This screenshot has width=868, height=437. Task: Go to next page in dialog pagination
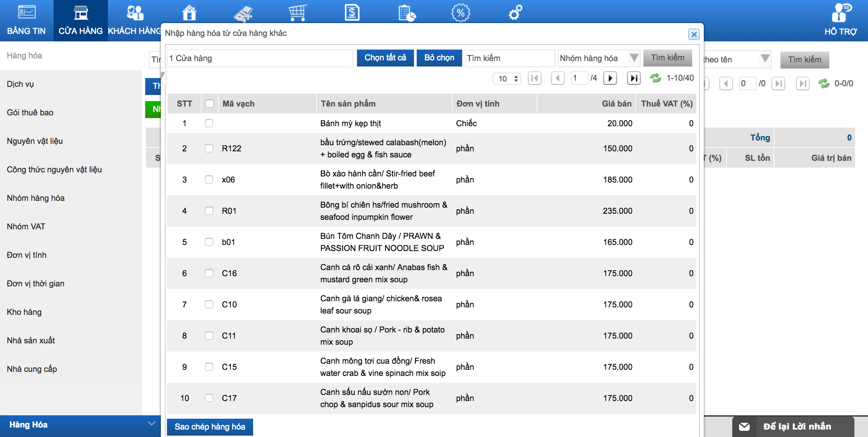click(x=610, y=78)
